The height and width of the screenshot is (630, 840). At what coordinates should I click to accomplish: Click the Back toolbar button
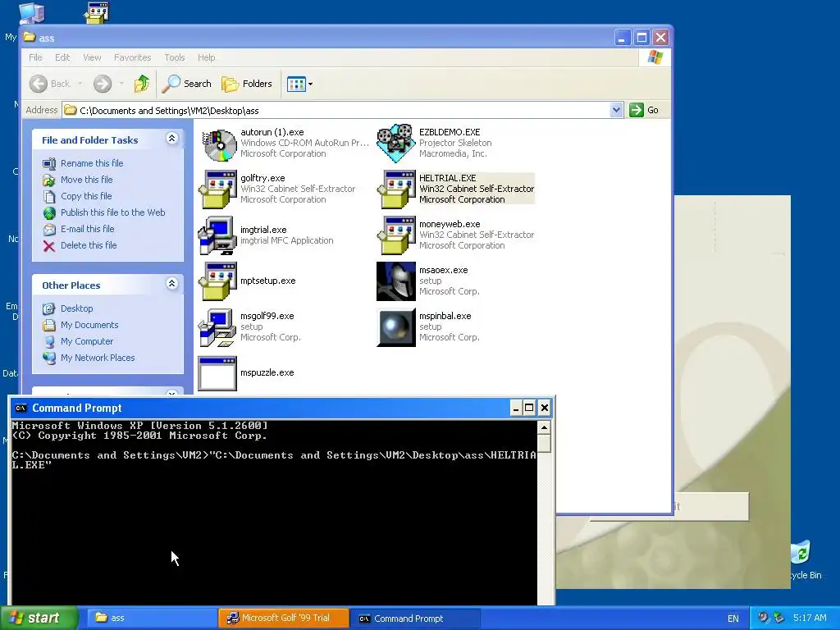click(50, 84)
